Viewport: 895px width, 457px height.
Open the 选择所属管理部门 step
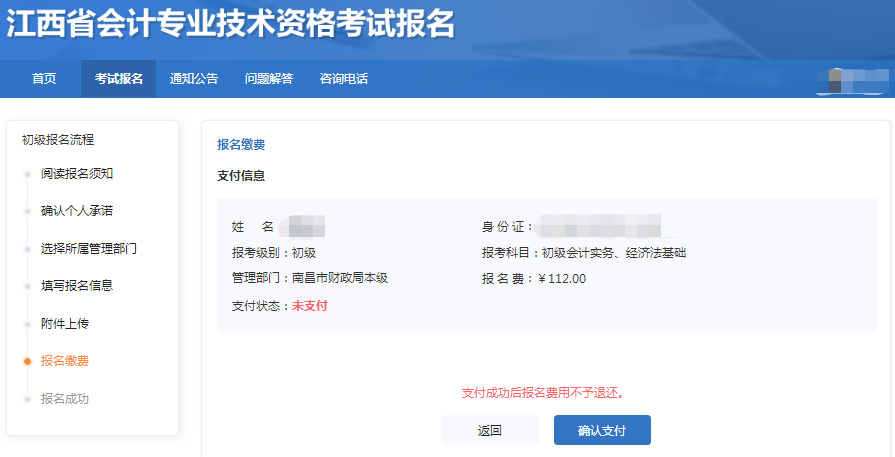(x=89, y=248)
